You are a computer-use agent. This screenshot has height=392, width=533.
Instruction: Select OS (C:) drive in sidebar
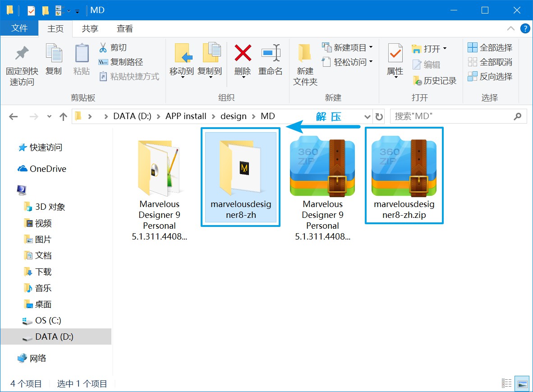coord(42,320)
